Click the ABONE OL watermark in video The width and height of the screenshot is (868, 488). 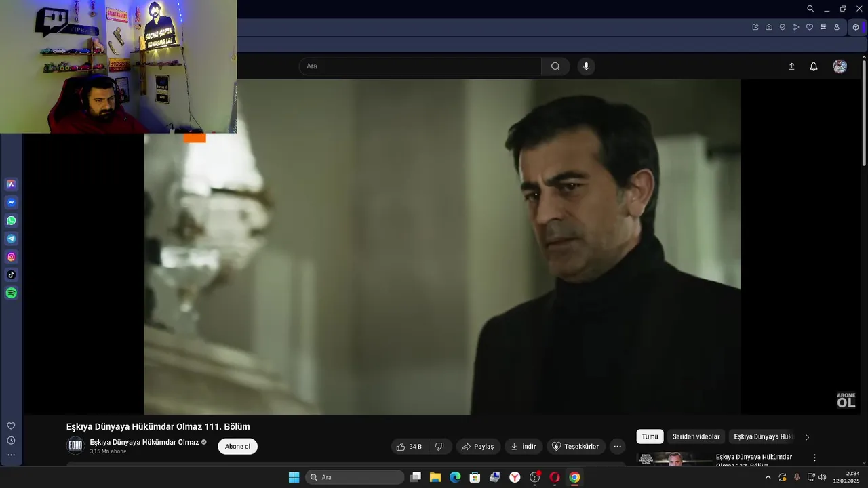(846, 401)
